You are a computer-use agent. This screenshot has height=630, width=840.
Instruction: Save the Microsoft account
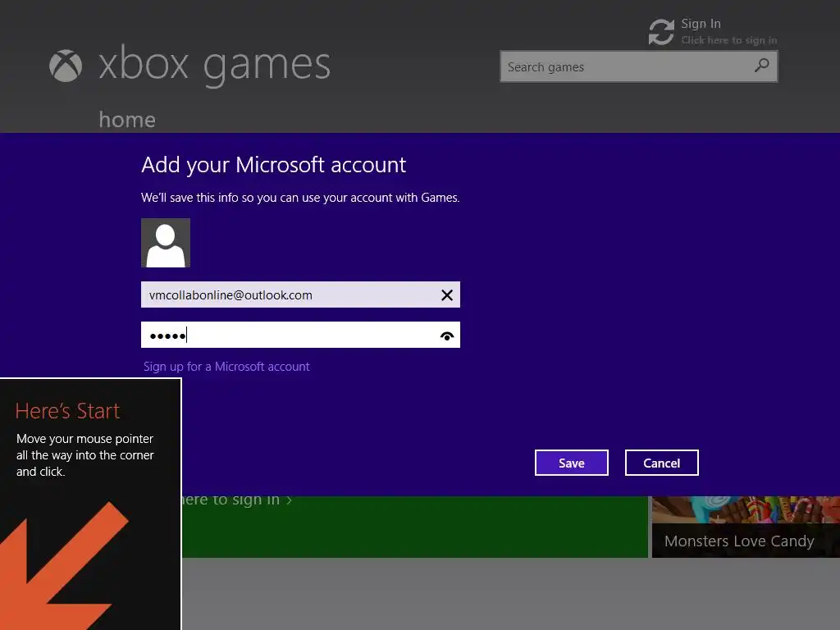tap(572, 463)
